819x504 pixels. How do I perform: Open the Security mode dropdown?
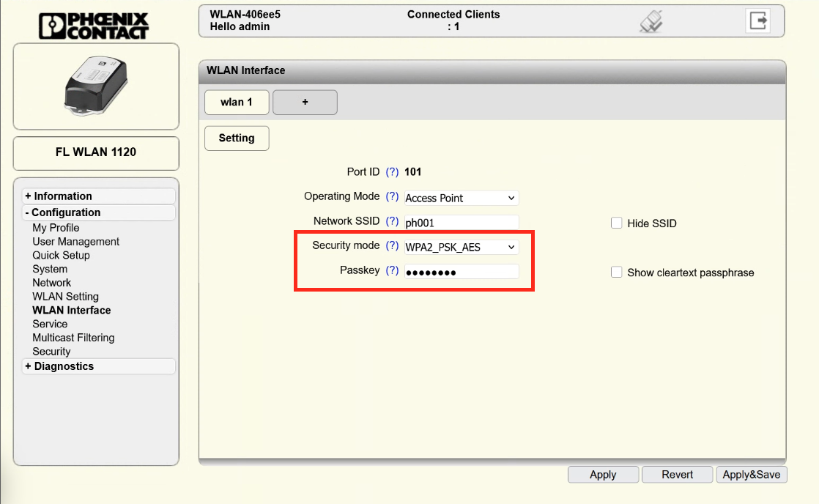[461, 247]
